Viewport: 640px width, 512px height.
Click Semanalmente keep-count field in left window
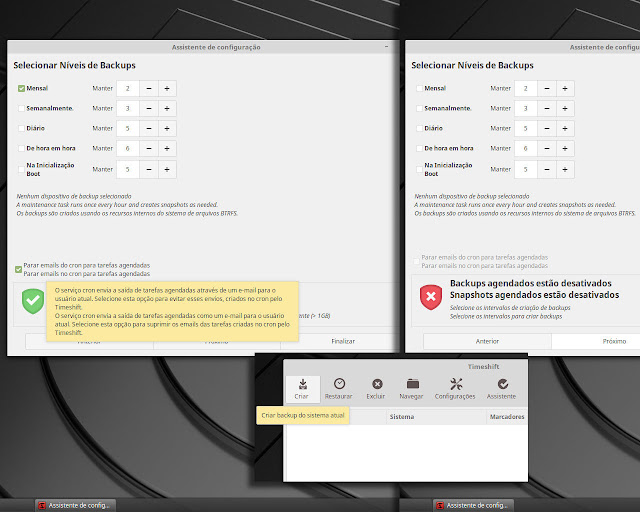coord(128,108)
